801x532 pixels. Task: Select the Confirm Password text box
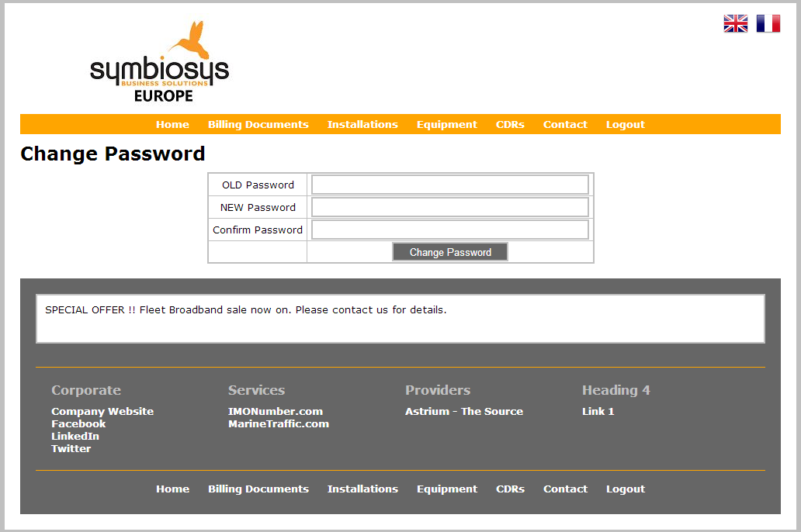(x=449, y=230)
